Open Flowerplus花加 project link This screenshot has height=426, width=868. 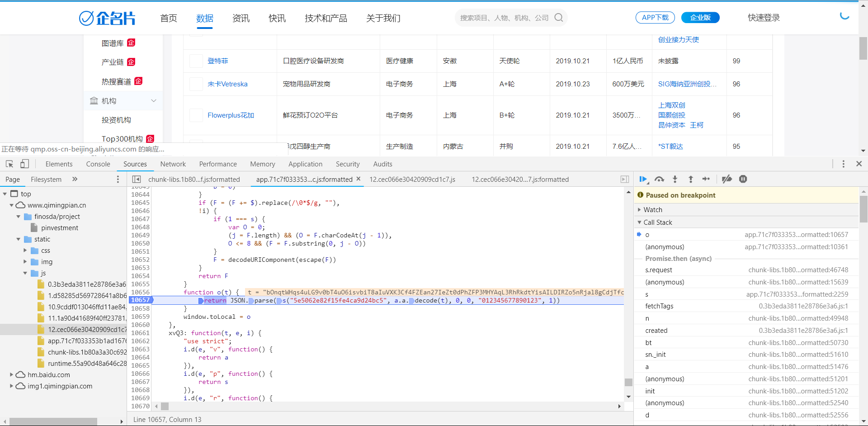click(x=231, y=115)
